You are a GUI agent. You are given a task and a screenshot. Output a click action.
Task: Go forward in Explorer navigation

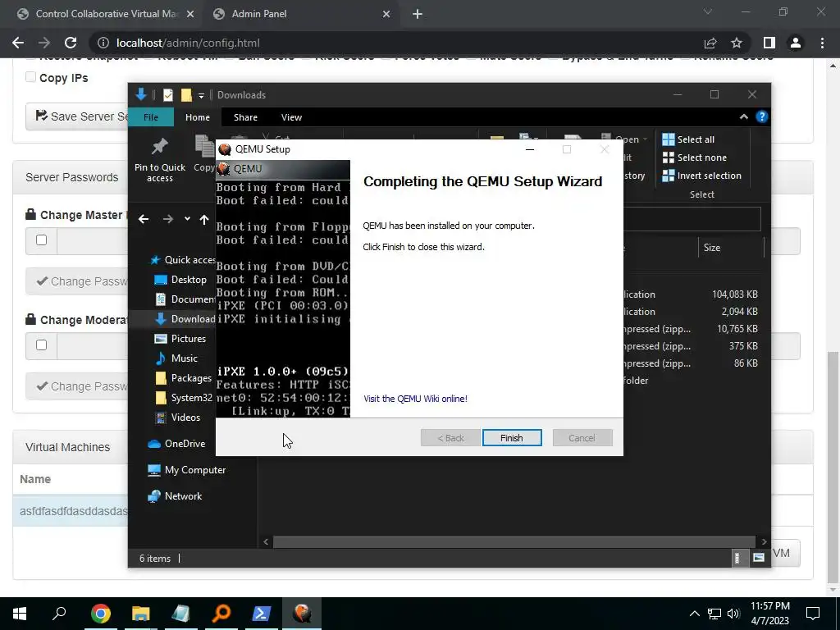pyautogui.click(x=167, y=219)
